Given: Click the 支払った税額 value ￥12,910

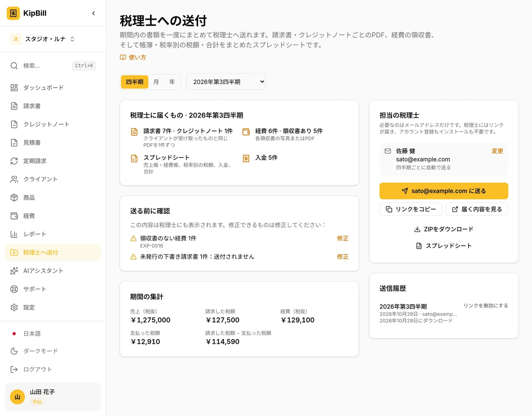Looking at the screenshot, I should (x=145, y=342).
